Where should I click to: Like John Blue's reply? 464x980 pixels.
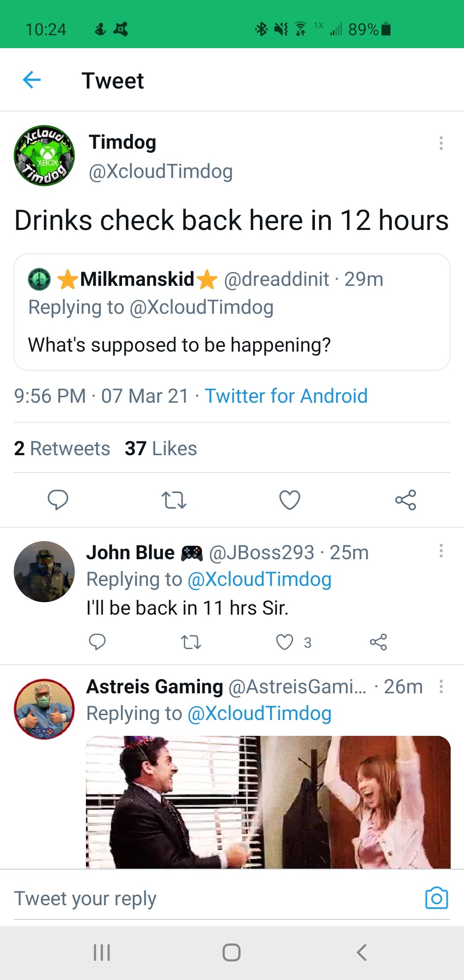coord(284,642)
